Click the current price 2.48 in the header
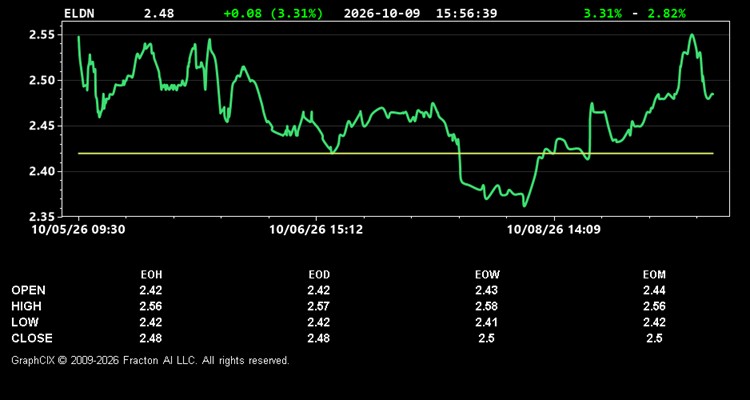The width and height of the screenshot is (750, 400). [159, 13]
